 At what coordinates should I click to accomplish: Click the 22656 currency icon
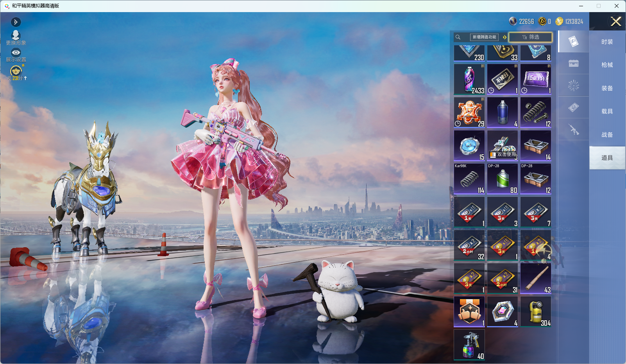click(513, 21)
